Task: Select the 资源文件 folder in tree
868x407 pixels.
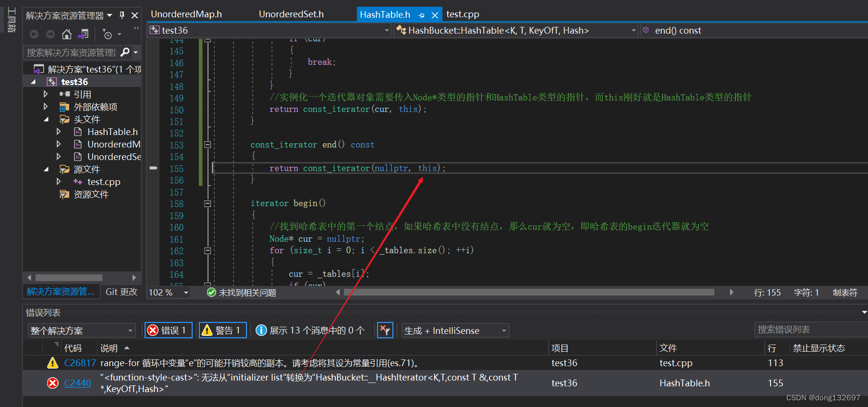Action: pos(91,194)
